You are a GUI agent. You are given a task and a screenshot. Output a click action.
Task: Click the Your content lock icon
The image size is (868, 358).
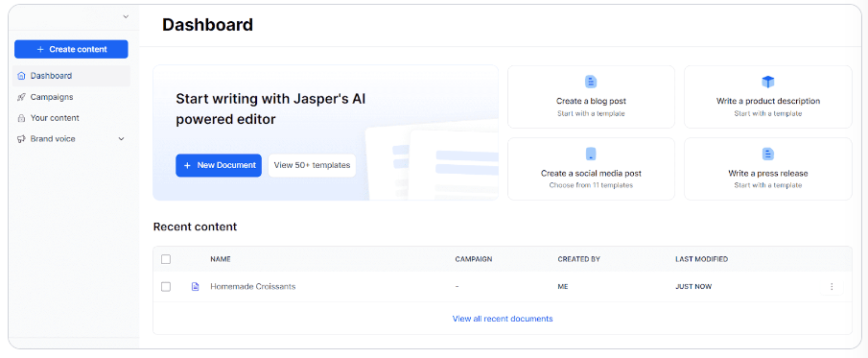[22, 118]
